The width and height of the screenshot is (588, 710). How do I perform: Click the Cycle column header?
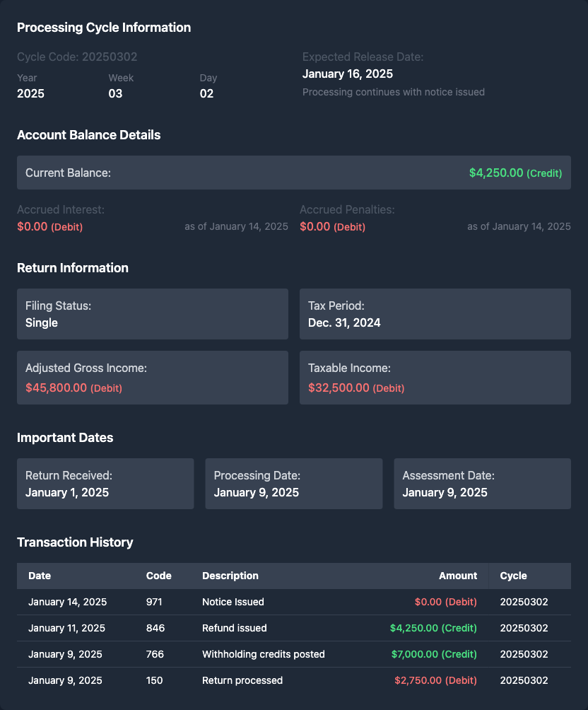(513, 576)
